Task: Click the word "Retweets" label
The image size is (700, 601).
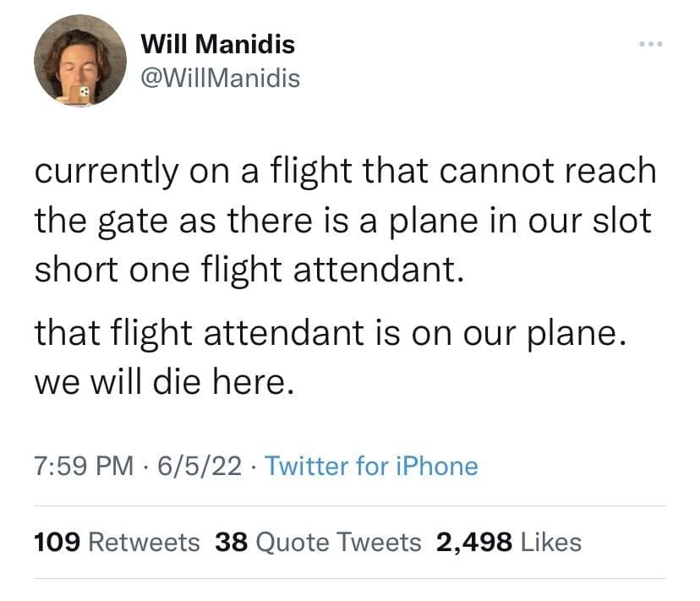Action: coord(145,542)
